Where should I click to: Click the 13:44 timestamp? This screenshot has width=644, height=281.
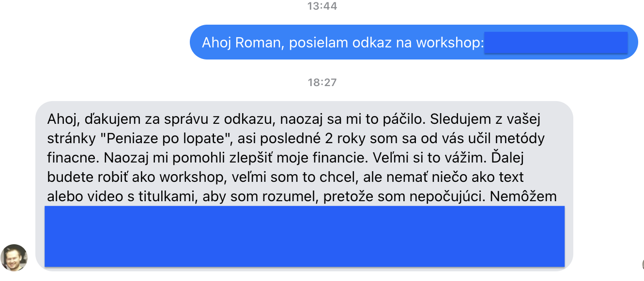click(x=322, y=6)
